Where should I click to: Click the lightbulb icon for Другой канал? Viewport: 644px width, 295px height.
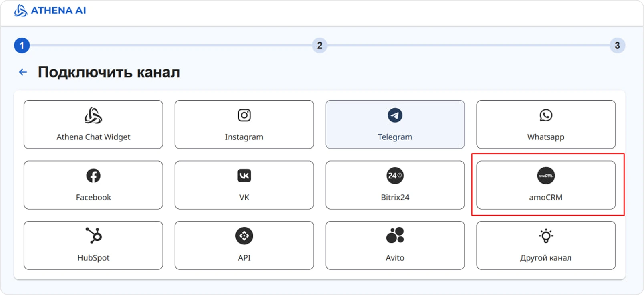coord(546,236)
